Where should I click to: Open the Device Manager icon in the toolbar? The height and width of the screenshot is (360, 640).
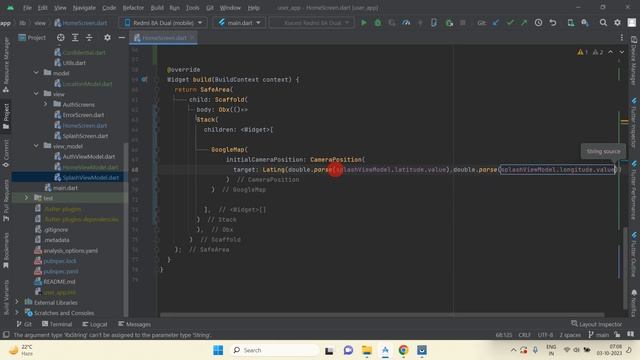pyautogui.click(x=571, y=23)
